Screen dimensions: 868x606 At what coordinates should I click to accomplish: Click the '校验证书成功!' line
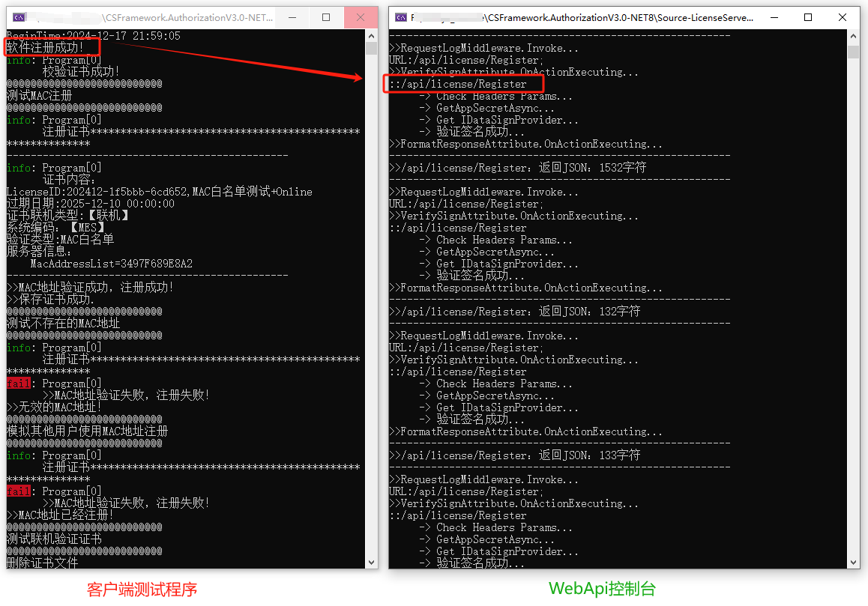(x=81, y=71)
